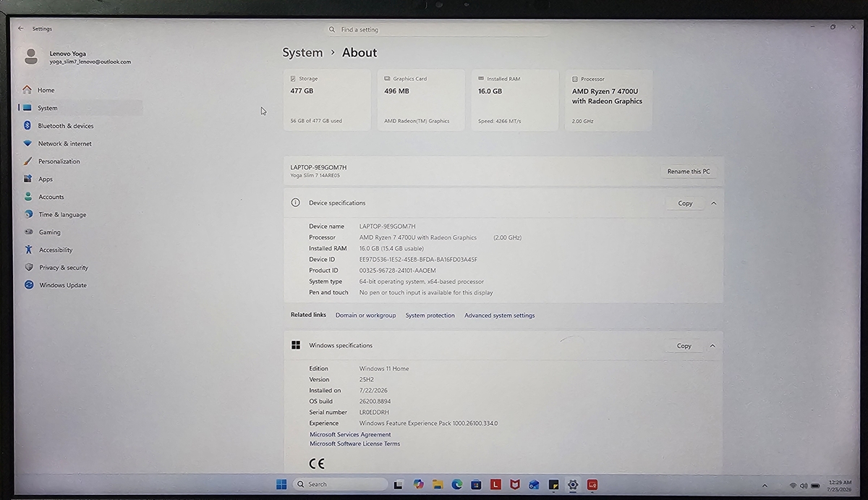Click the Wi-Fi tray icon
This screenshot has height=500, width=868.
[793, 486]
